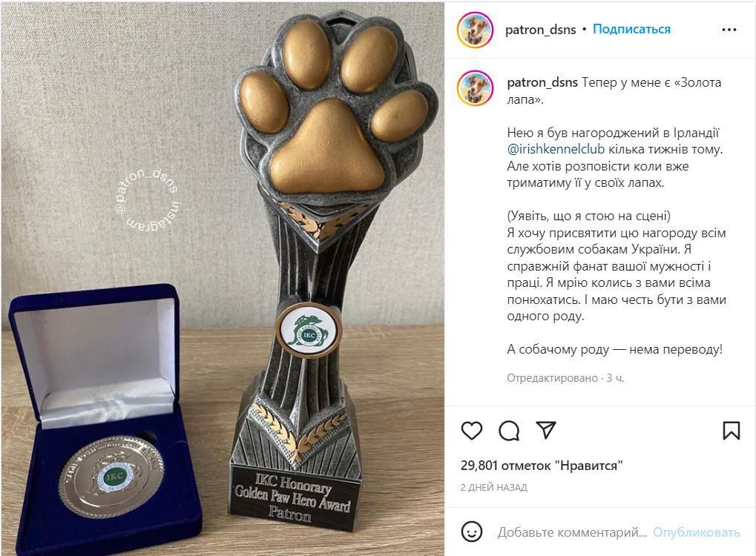Open @irishkennelclub mention link
This screenshot has height=556, width=756.
[556, 149]
